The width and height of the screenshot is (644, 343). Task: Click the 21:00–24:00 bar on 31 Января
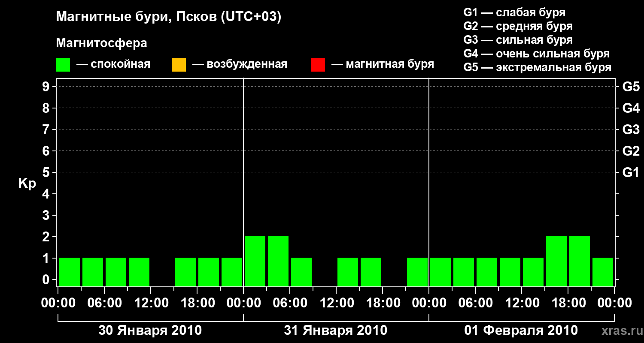(417, 272)
